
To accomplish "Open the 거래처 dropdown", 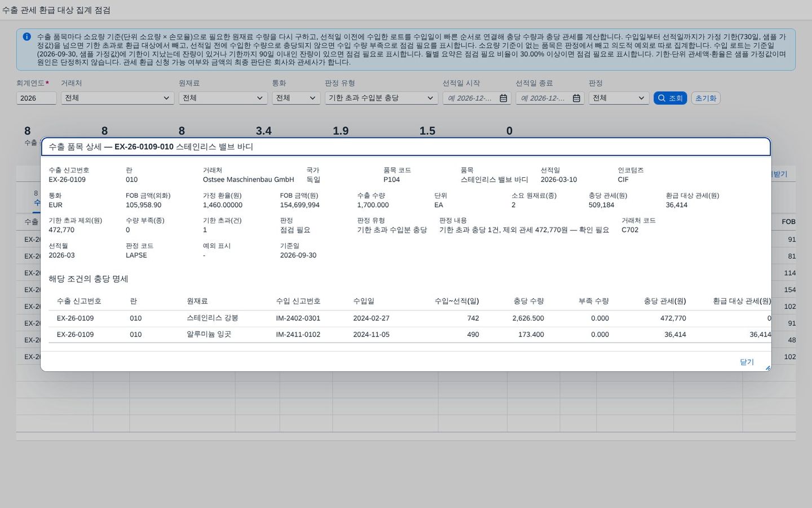I will (117, 98).
